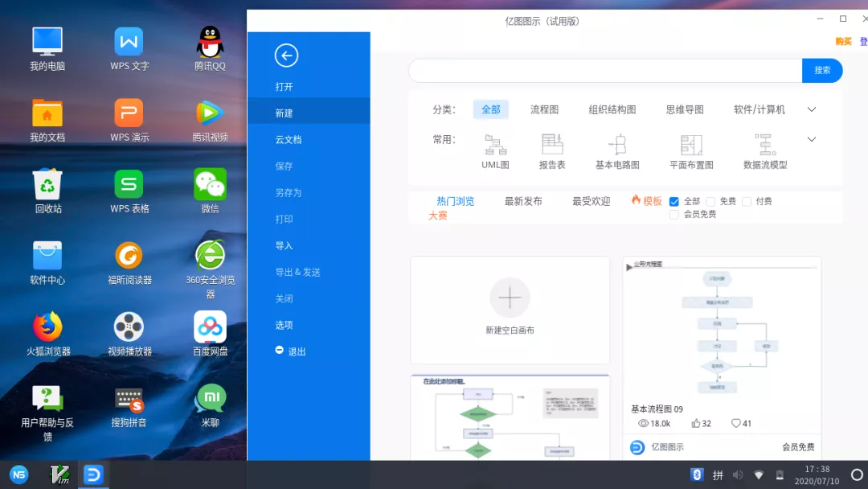Click the views eye icon showing 18.0k

pos(643,423)
